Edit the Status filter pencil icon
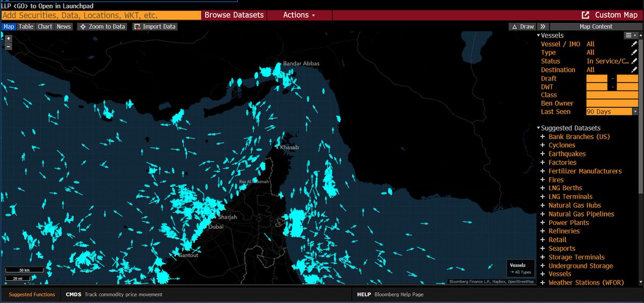The height and width of the screenshot is (303, 644). [x=634, y=61]
